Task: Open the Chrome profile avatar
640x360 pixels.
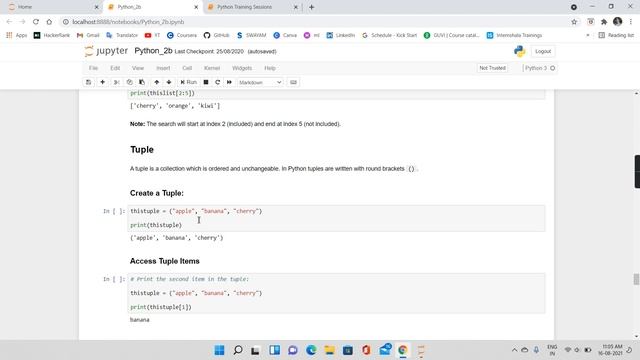Action: pos(618,22)
